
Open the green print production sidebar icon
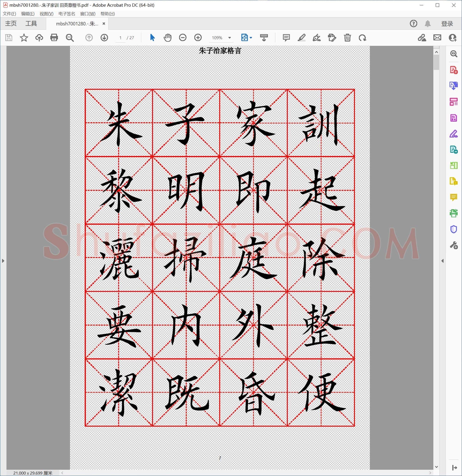453,213
